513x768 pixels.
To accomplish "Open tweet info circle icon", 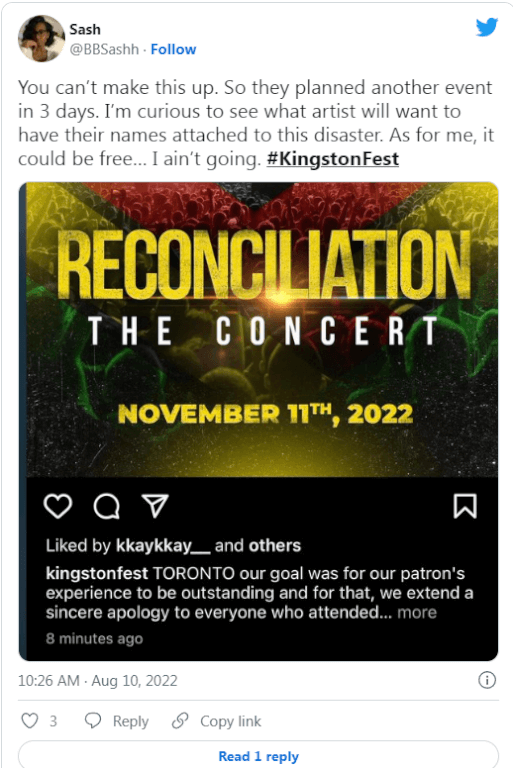I will [487, 680].
